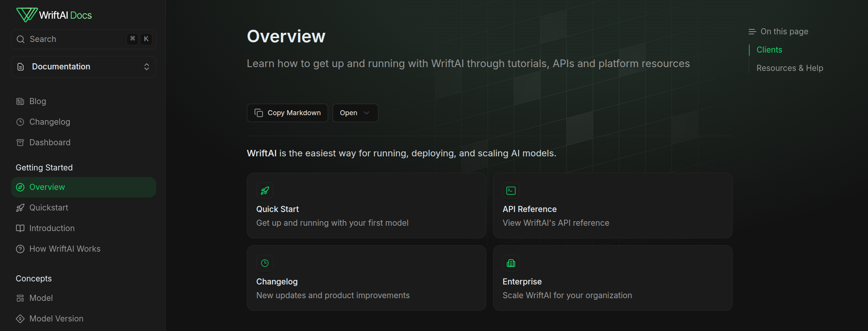The width and height of the screenshot is (868, 331).
Task: Open How WriftAI Works page
Action: pyautogui.click(x=83, y=249)
